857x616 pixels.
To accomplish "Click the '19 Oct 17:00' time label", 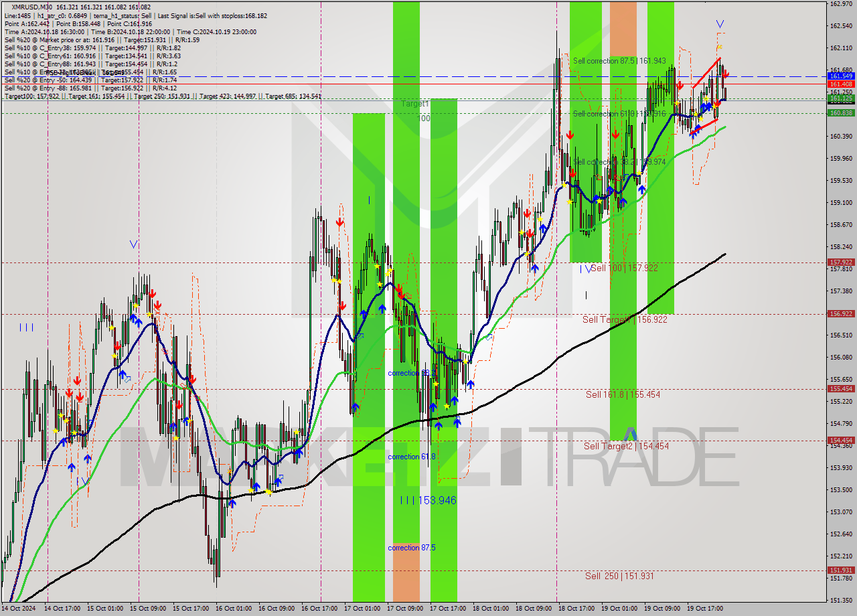I will click(x=705, y=609).
